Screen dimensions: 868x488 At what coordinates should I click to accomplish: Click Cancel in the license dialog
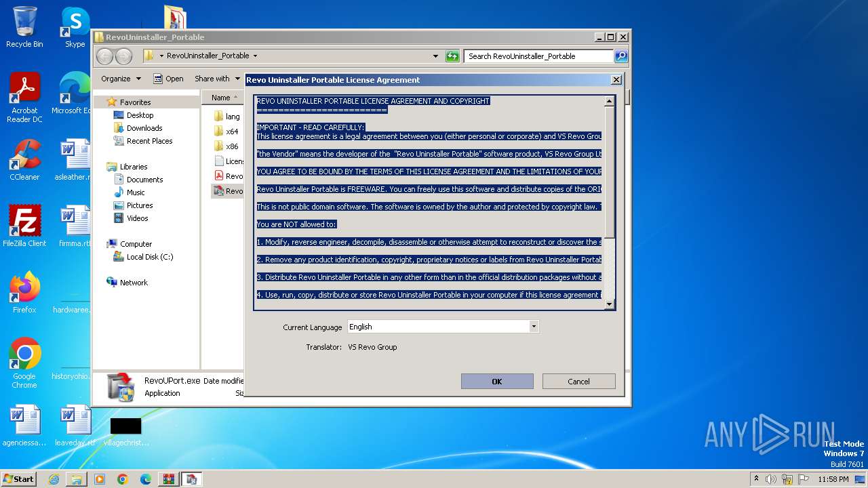coord(578,381)
